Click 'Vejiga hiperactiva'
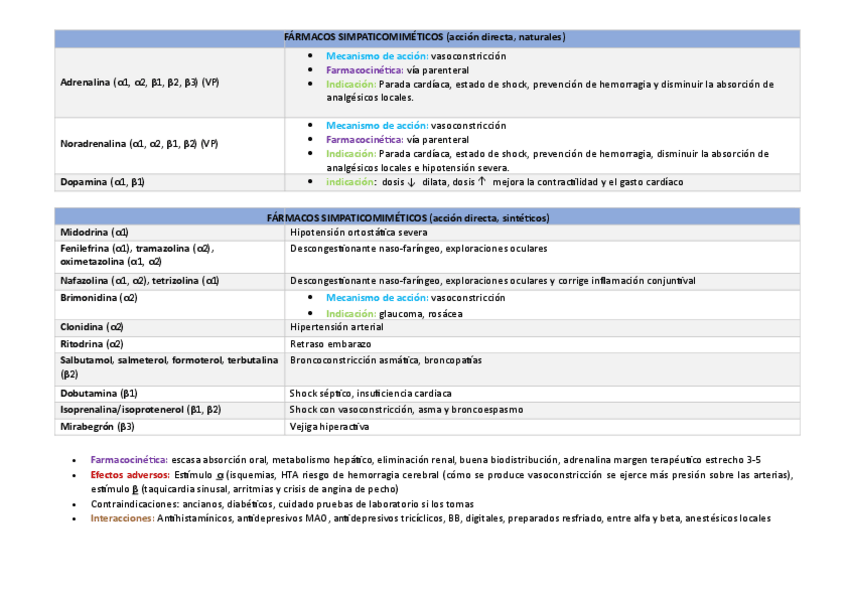848x599 pixels. tap(329, 427)
